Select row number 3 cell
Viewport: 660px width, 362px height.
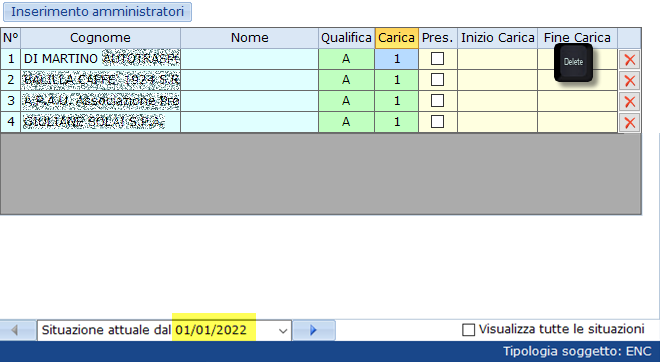coord(11,101)
